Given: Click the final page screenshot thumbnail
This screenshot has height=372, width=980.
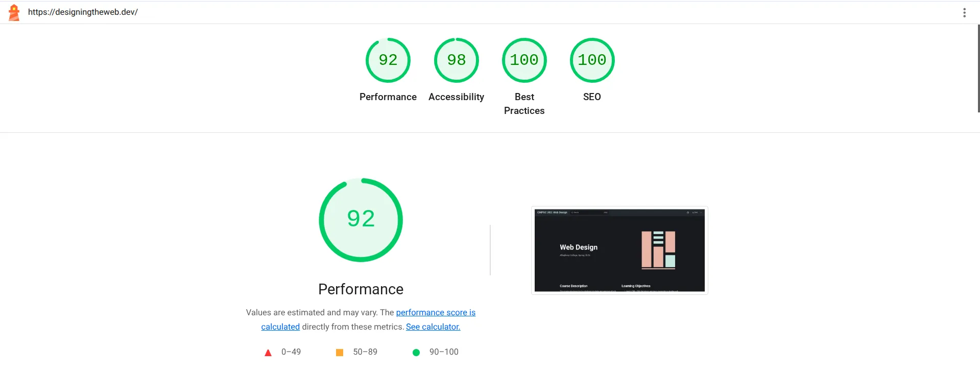Looking at the screenshot, I should coord(619,250).
